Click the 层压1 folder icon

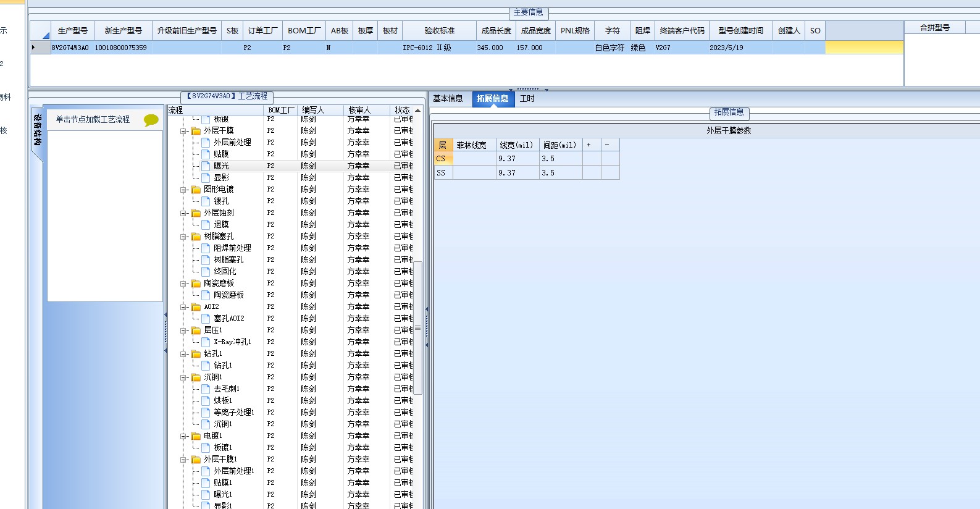[x=196, y=330]
